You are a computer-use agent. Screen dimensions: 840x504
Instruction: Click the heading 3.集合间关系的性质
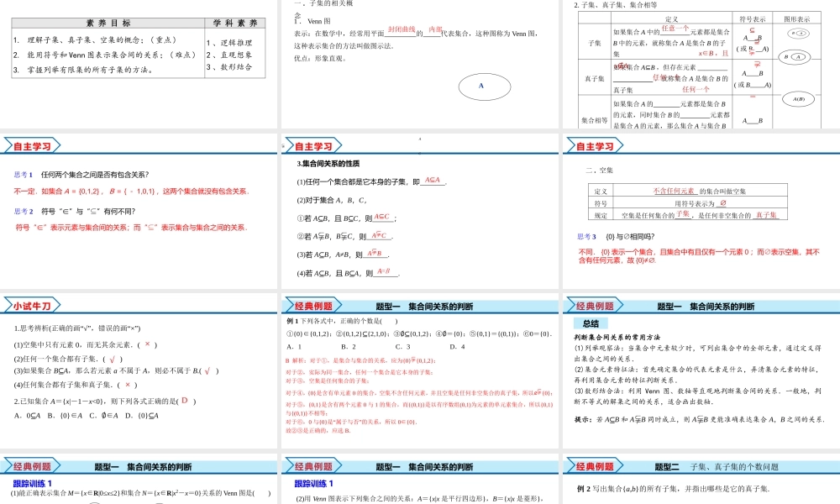point(328,163)
